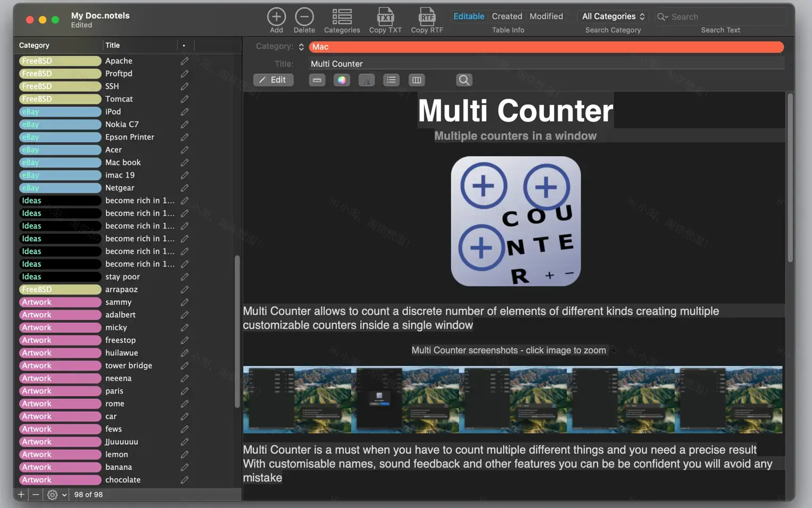Switch to the Created sort view
This screenshot has width=812, height=508.
[x=507, y=16]
